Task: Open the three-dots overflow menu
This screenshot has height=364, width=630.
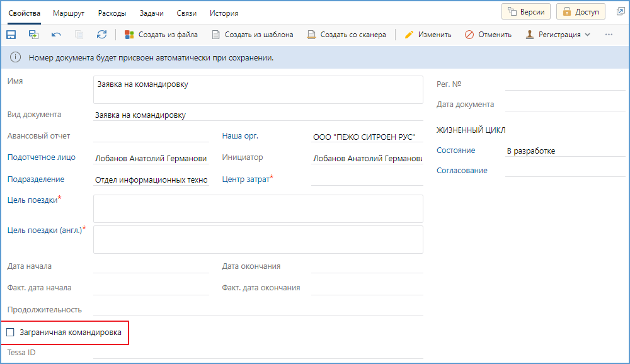Action: tap(609, 35)
